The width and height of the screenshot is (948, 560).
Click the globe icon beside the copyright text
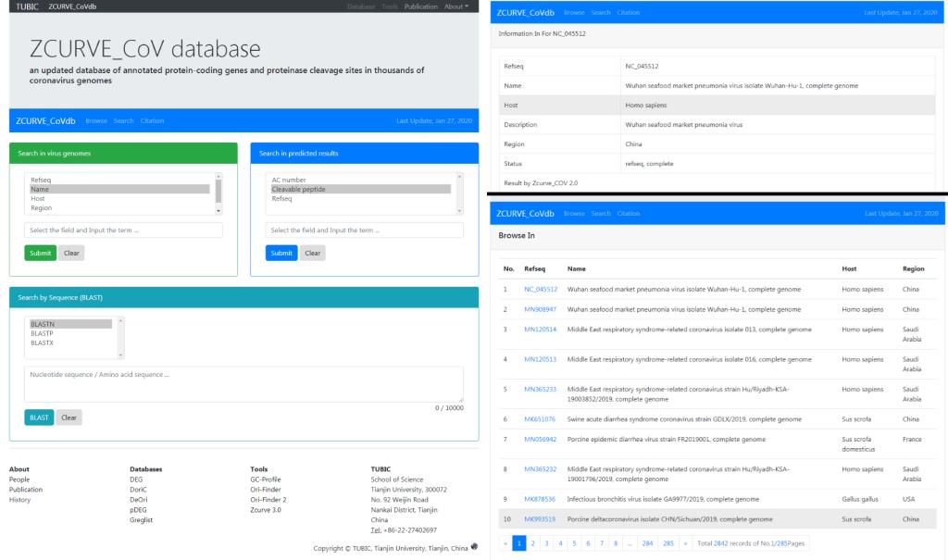(x=475, y=545)
